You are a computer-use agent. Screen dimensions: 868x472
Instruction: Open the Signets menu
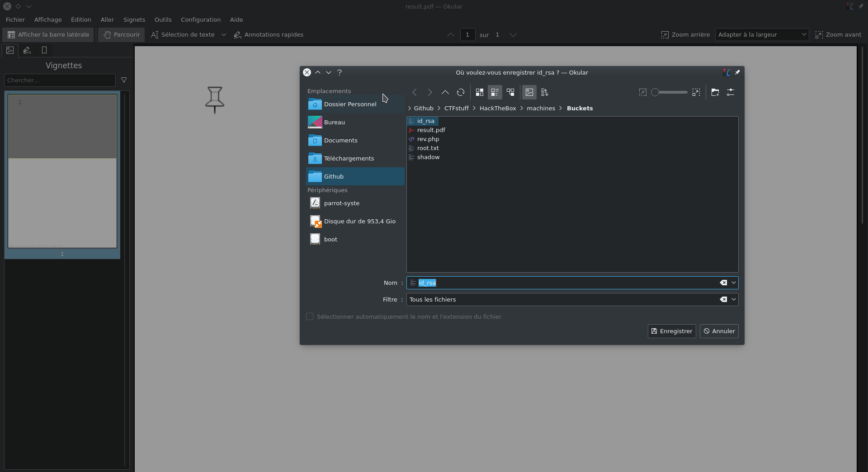[x=134, y=19]
